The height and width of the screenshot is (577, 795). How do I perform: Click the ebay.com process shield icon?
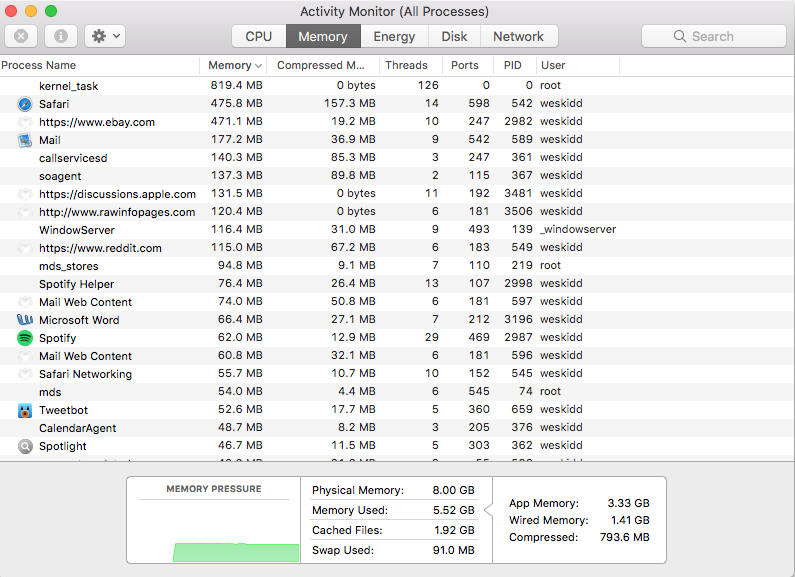point(25,122)
